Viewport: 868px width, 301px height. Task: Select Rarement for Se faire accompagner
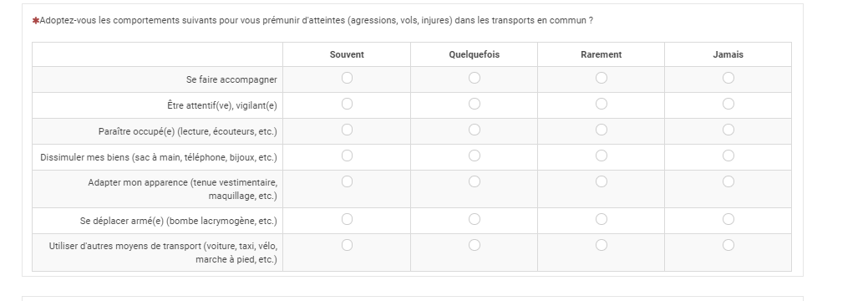602,78
